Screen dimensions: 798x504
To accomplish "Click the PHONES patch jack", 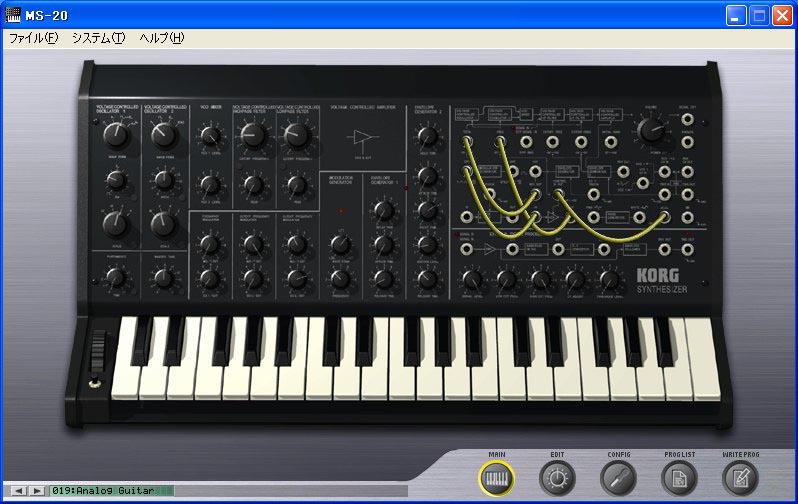I will 687,142.
